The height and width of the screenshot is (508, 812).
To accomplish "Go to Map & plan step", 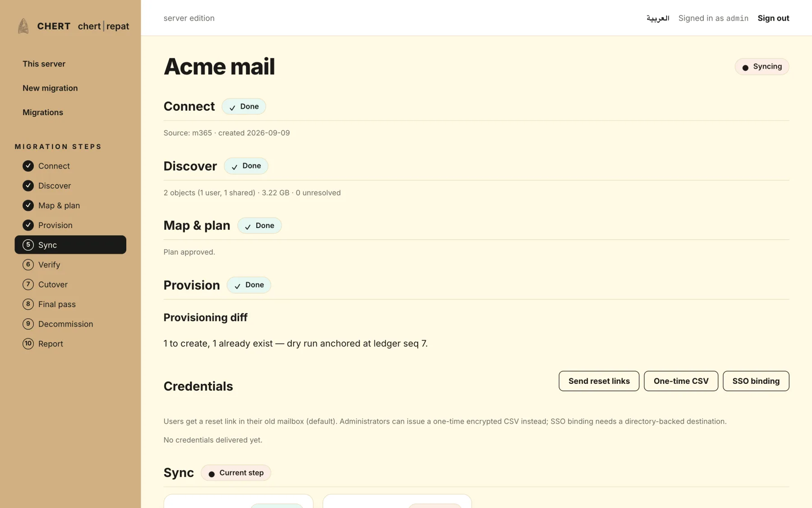I will pos(70,205).
